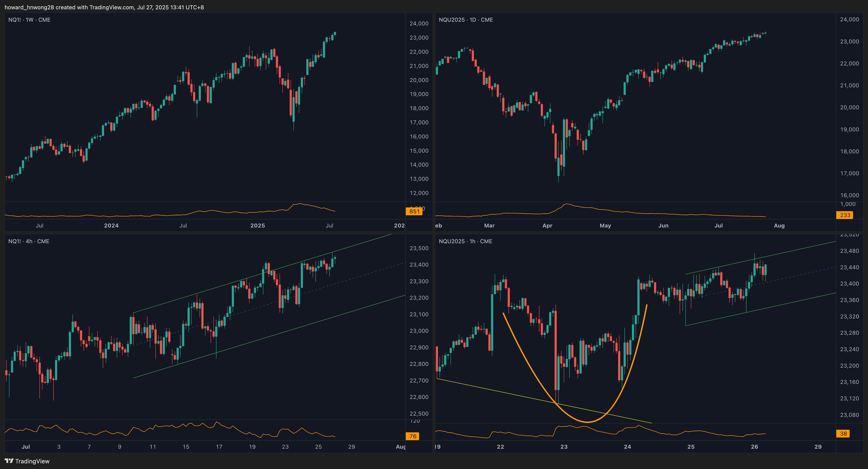The image size is (868, 469).
Task: Click the 23,480 price label on 1h chart
Action: [849, 251]
